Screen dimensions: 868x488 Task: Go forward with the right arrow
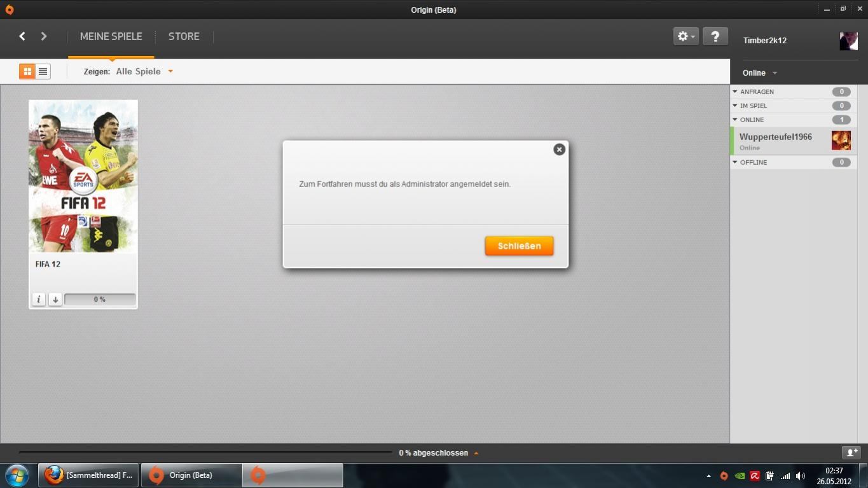44,36
